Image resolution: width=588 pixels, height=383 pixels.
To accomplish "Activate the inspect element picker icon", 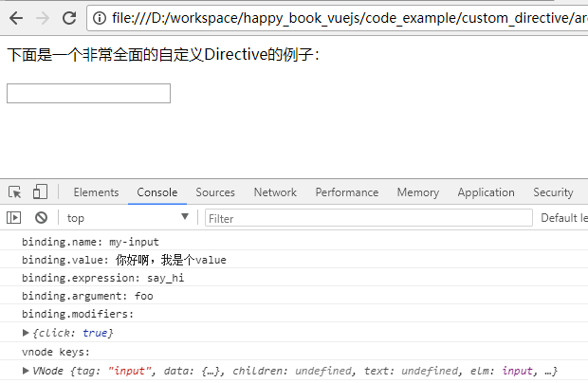I will 15,191.
